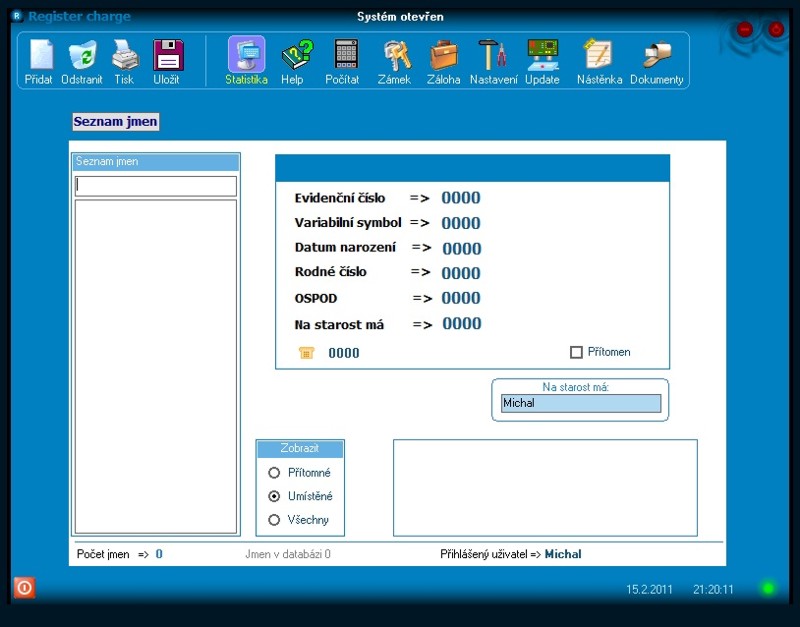
Task: Select the Přítomné radio button
Action: click(x=274, y=473)
